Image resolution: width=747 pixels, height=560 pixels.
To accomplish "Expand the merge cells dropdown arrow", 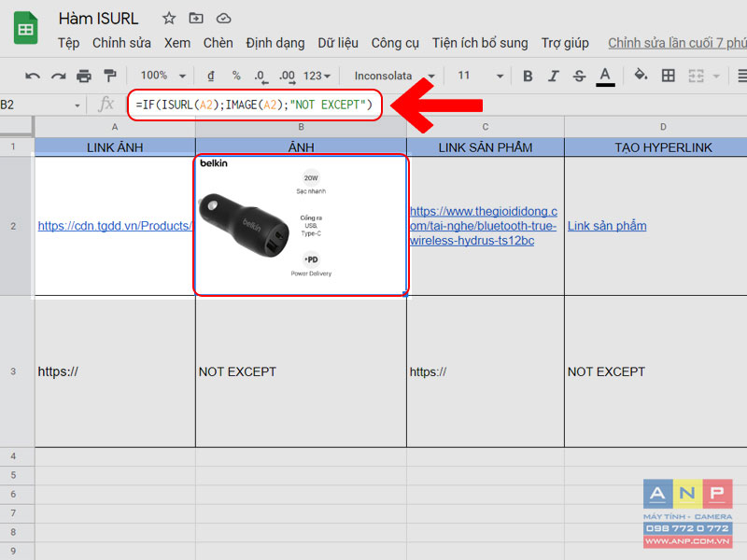I will click(x=716, y=77).
